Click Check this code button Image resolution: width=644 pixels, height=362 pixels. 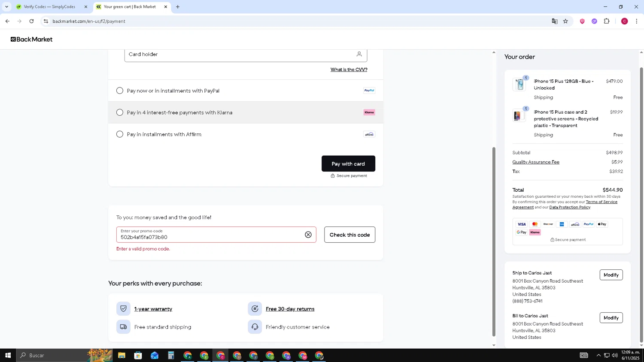349,235
